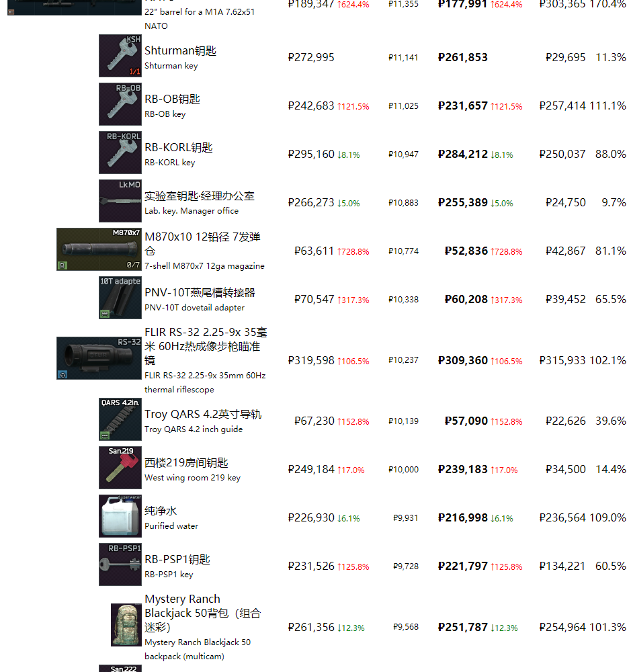Click the RB-OB key item icon

click(x=120, y=104)
